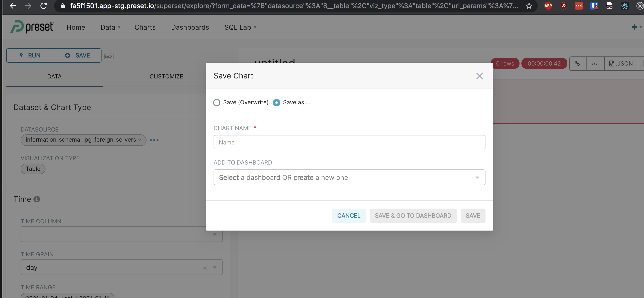
Task: Click the .JSON export button
Action: pos(621,64)
